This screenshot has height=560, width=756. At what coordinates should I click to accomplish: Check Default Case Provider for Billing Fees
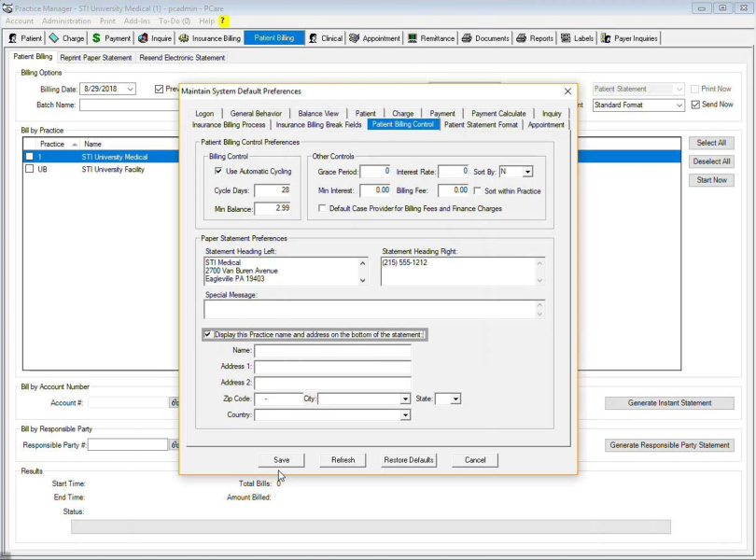(x=322, y=209)
